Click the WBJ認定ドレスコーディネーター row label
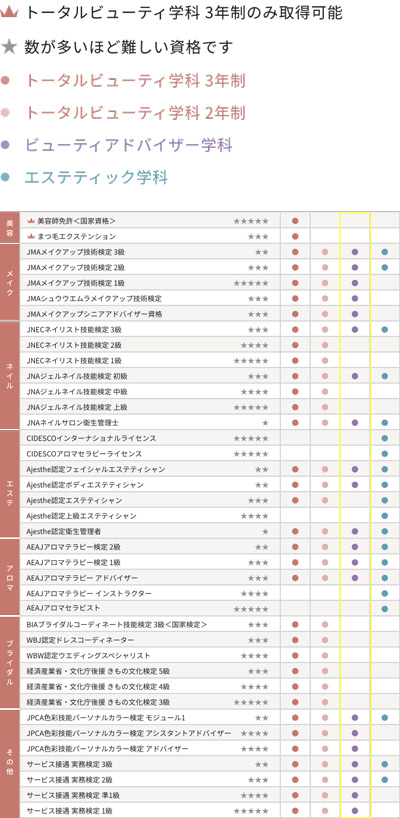 click(80, 640)
